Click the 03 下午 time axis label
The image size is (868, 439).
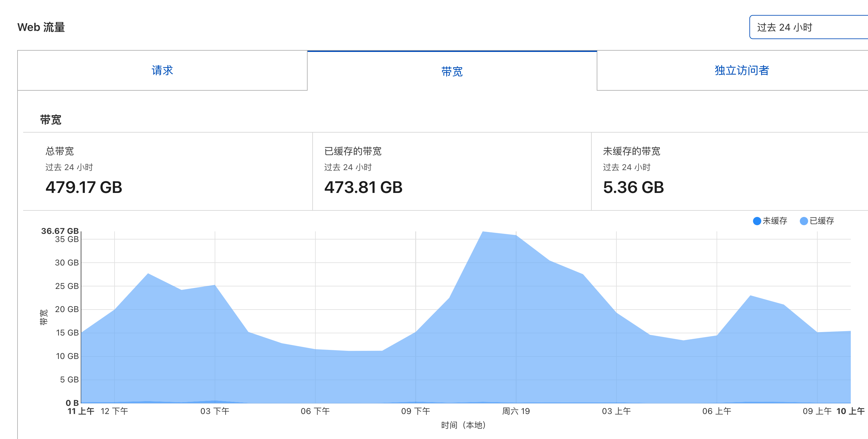pyautogui.click(x=215, y=411)
